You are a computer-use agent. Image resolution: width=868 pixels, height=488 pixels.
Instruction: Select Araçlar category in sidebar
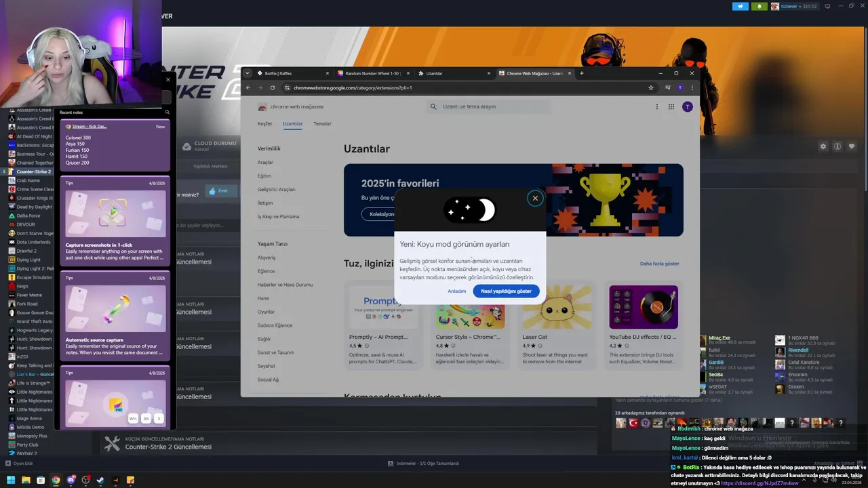click(265, 163)
